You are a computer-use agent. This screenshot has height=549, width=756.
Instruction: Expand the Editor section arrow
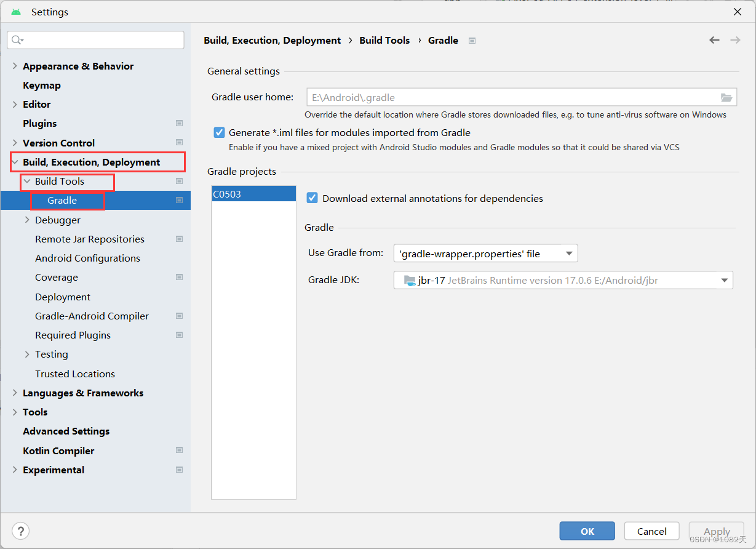(15, 105)
